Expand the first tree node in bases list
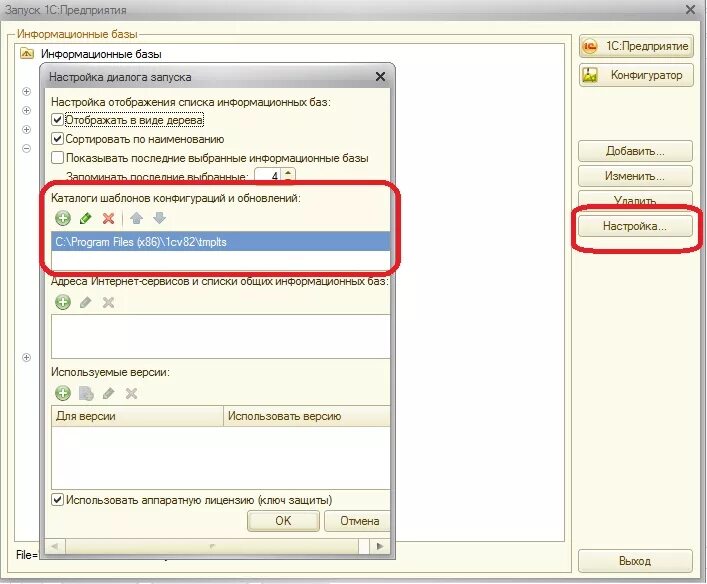Screen dimensions: 707x584 pos(27,92)
